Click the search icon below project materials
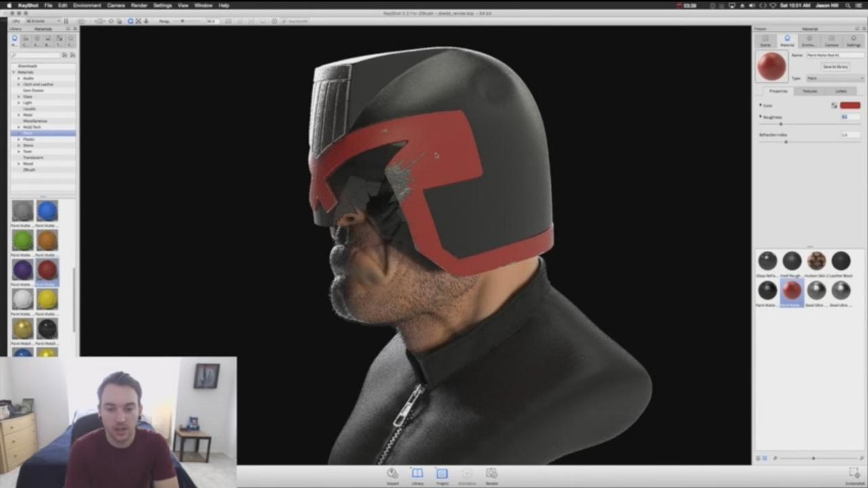 point(775,459)
